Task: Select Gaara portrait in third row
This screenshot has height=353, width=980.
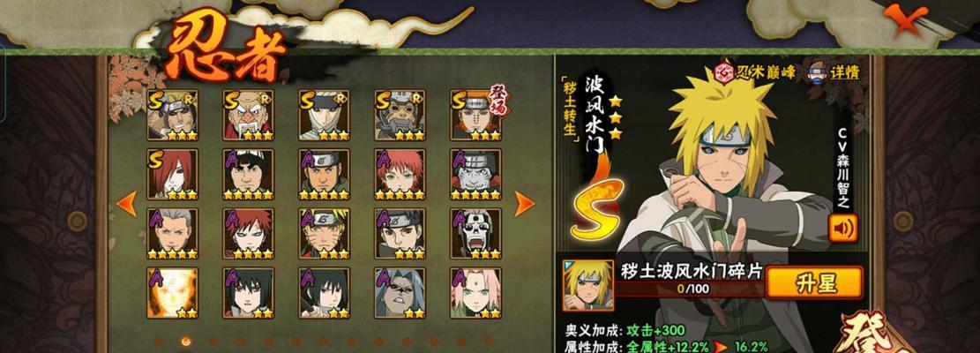Action: tap(248, 234)
